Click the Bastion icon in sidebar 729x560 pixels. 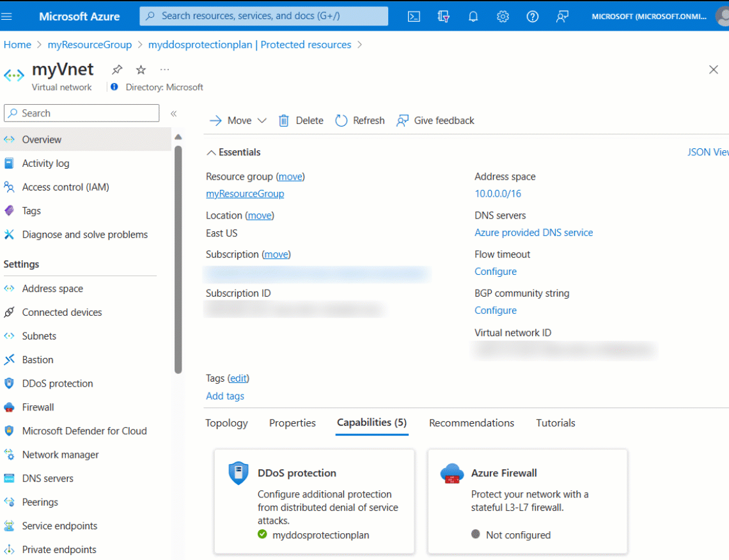click(x=9, y=360)
